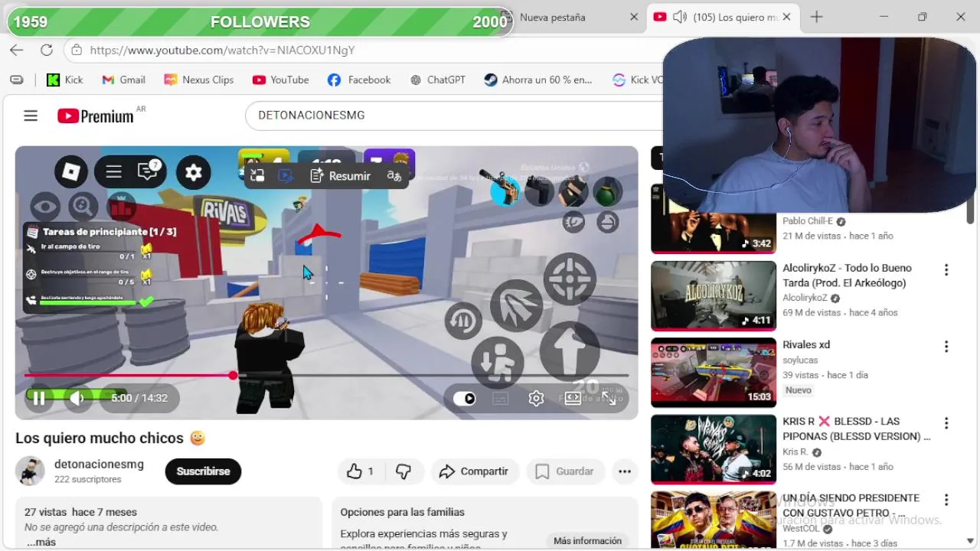Mute the video player volume
Image resolution: width=980 pixels, height=551 pixels.
coord(77,398)
